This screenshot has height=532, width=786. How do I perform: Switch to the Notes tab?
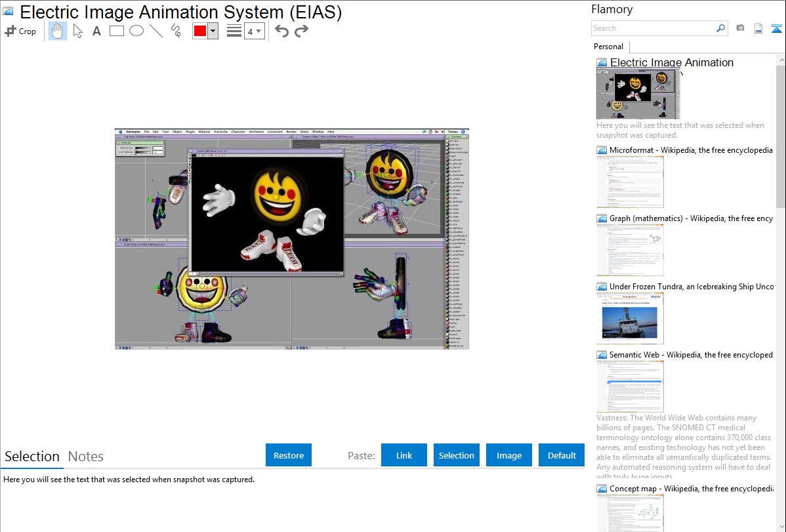click(x=86, y=457)
